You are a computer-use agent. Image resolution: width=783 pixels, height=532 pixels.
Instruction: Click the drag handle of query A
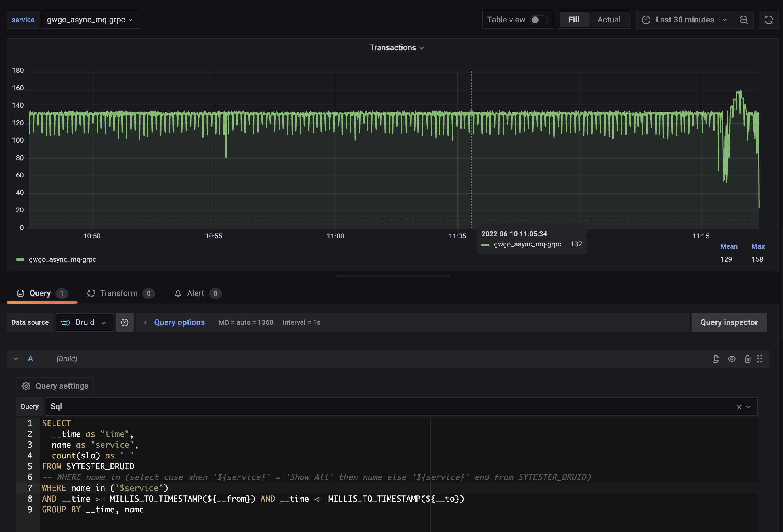click(760, 359)
